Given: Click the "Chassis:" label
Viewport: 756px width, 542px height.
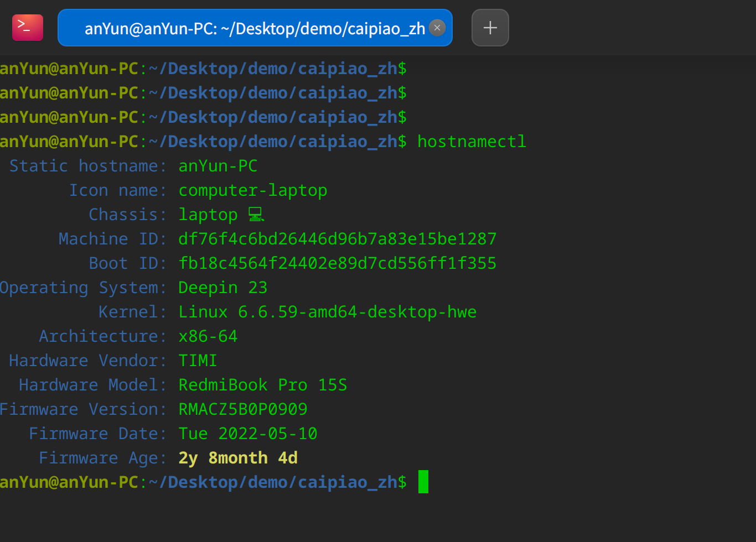Looking at the screenshot, I should (128, 215).
